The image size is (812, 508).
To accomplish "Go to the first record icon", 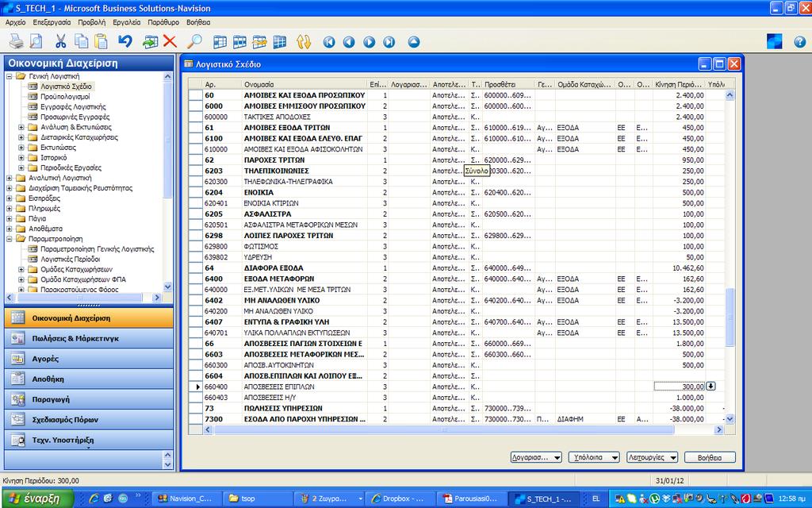I will point(329,42).
